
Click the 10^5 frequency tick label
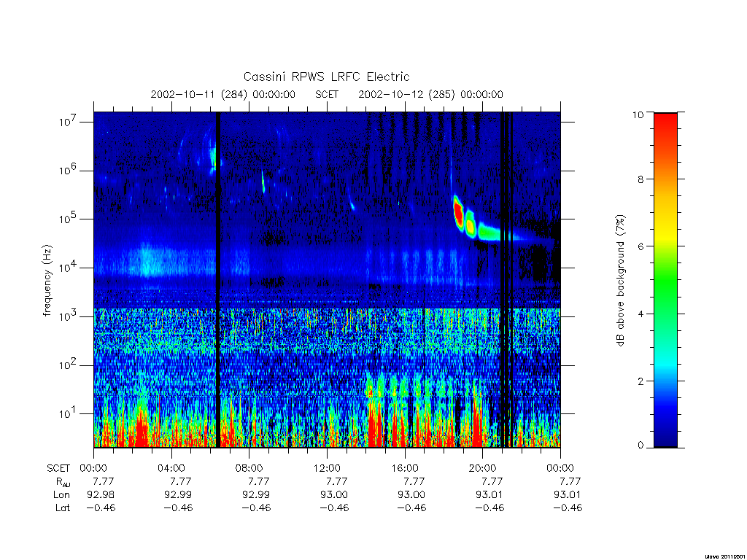click(x=69, y=219)
